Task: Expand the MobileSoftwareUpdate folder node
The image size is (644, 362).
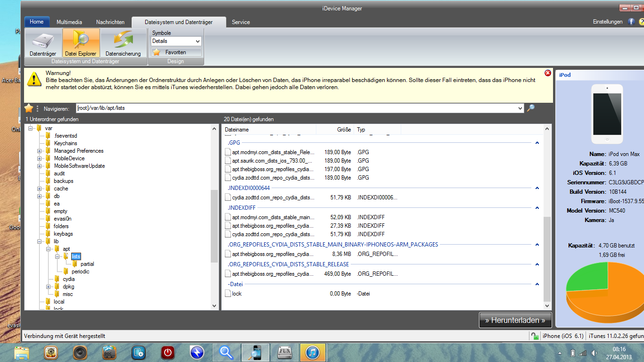Action: click(x=39, y=166)
